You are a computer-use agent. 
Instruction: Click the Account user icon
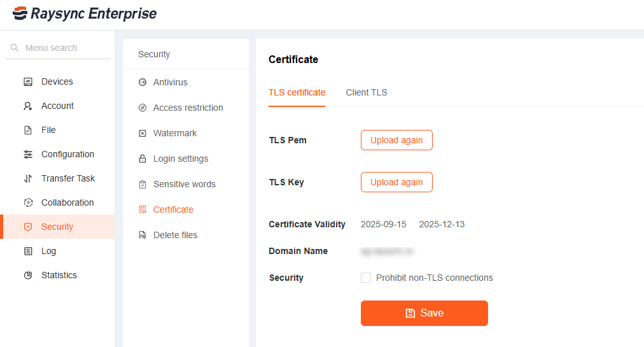(x=28, y=106)
